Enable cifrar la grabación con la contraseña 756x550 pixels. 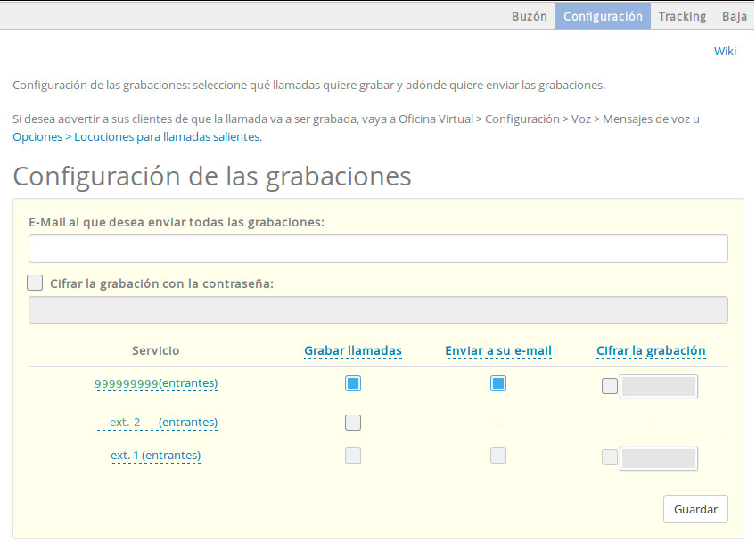point(35,282)
